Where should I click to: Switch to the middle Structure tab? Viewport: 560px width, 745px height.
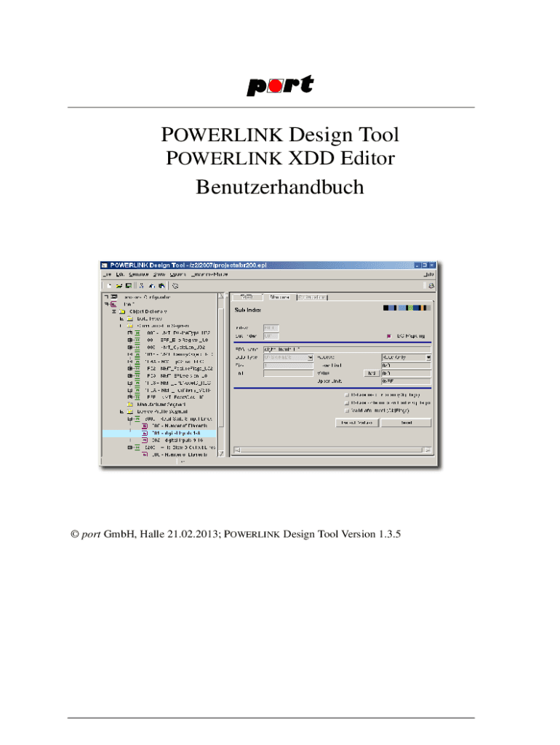(x=279, y=298)
